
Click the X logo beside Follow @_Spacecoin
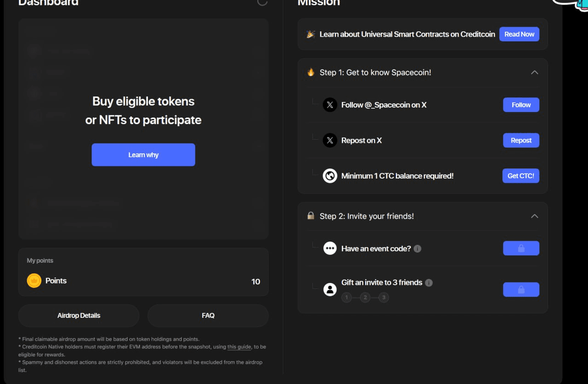tap(330, 105)
